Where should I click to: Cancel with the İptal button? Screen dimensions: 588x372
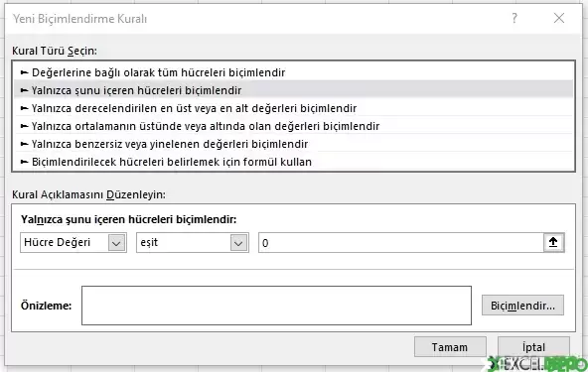(533, 347)
